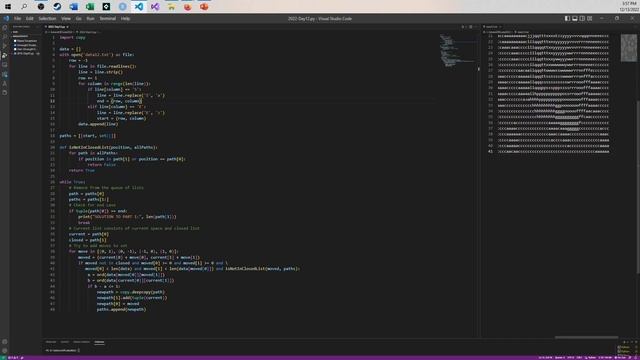This screenshot has height=360, width=640.
Task: Open the Windows Start button
Action: tap(8, 7)
